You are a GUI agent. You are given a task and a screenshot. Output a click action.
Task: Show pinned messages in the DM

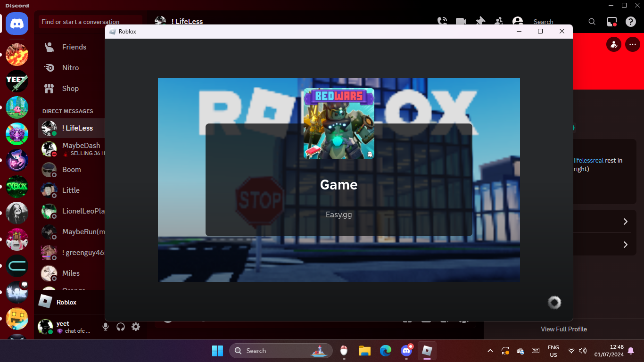[x=480, y=22]
